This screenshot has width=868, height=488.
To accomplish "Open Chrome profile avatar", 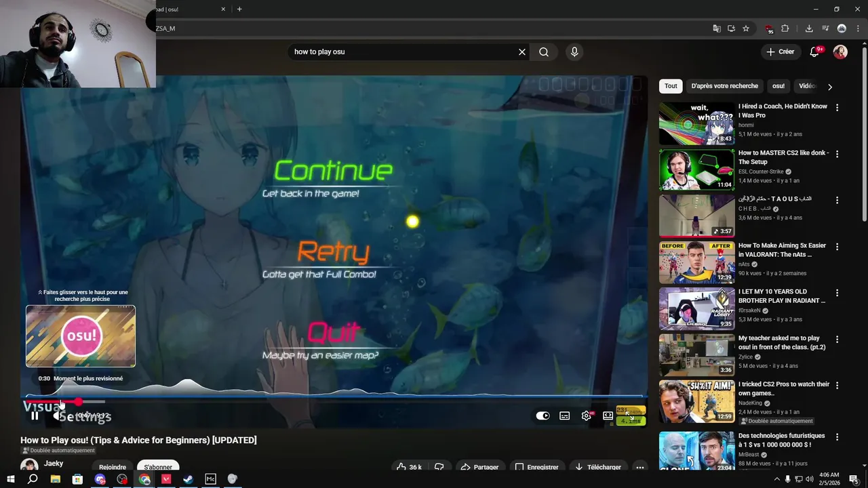I will click(842, 28).
